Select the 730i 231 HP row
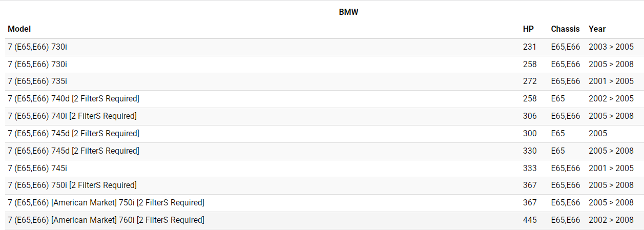 point(37,47)
